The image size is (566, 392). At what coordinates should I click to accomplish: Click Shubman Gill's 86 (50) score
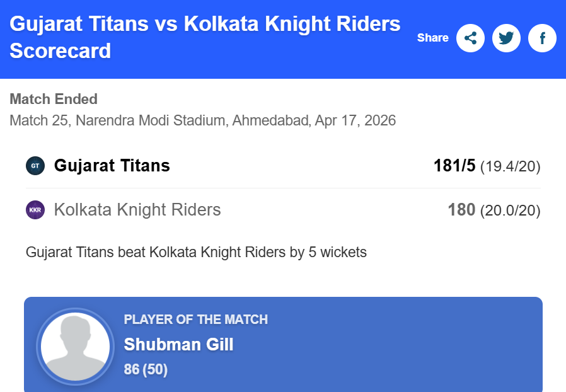[146, 369]
